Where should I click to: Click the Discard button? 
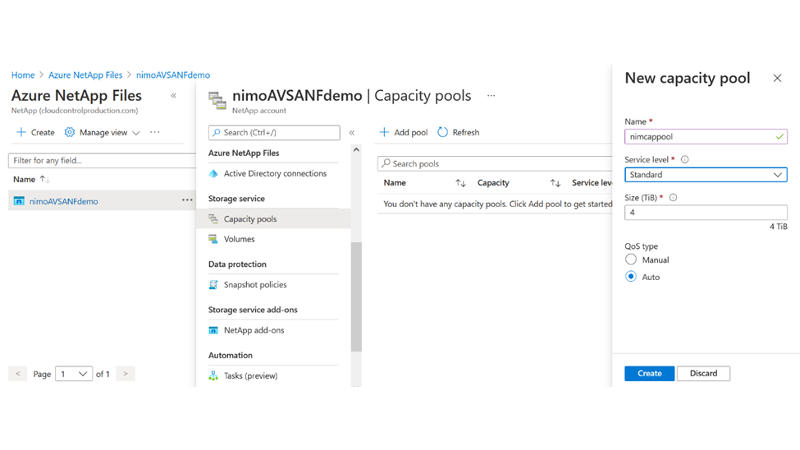tap(703, 373)
